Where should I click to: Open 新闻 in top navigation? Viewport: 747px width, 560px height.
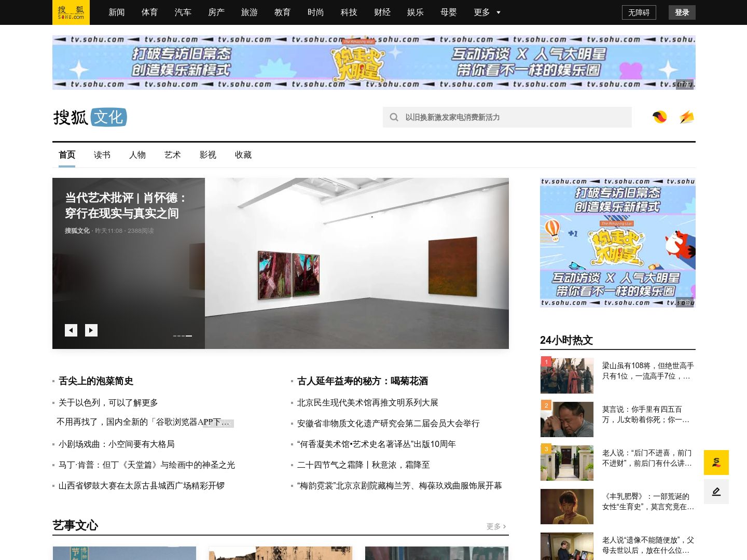pyautogui.click(x=117, y=12)
